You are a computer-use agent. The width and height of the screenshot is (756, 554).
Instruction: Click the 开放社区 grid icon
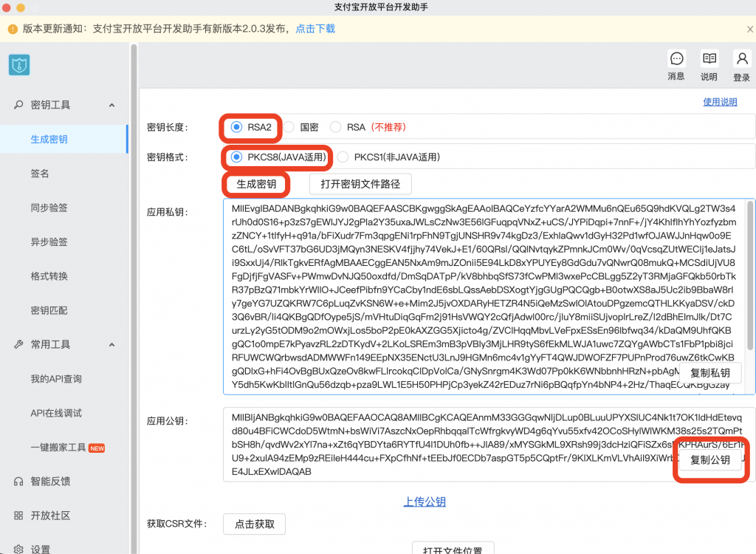coord(19,516)
